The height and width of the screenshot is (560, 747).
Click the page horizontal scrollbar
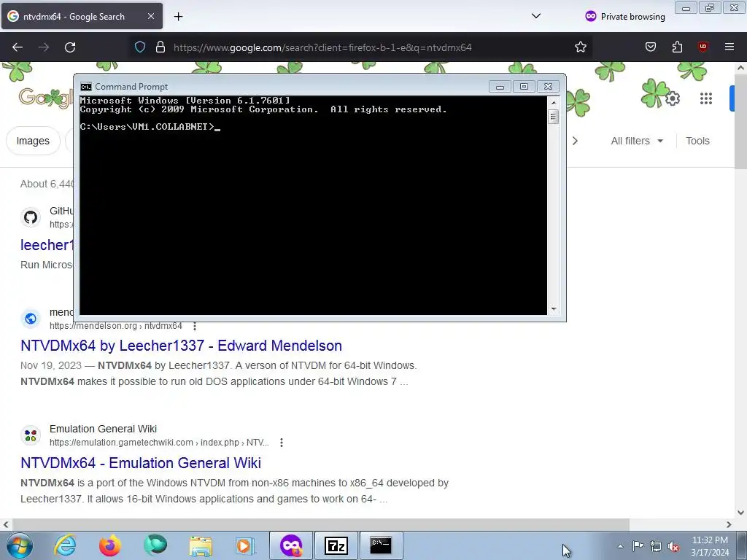tap(320, 524)
